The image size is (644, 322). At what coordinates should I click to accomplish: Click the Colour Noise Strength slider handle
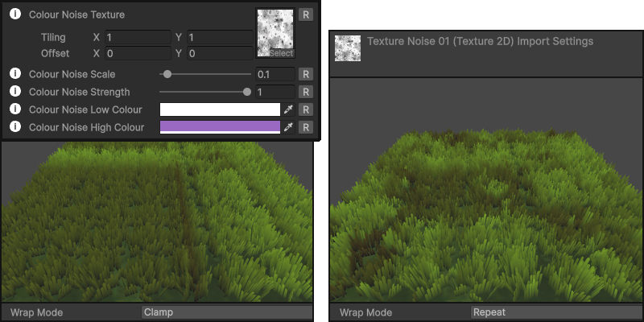(247, 92)
